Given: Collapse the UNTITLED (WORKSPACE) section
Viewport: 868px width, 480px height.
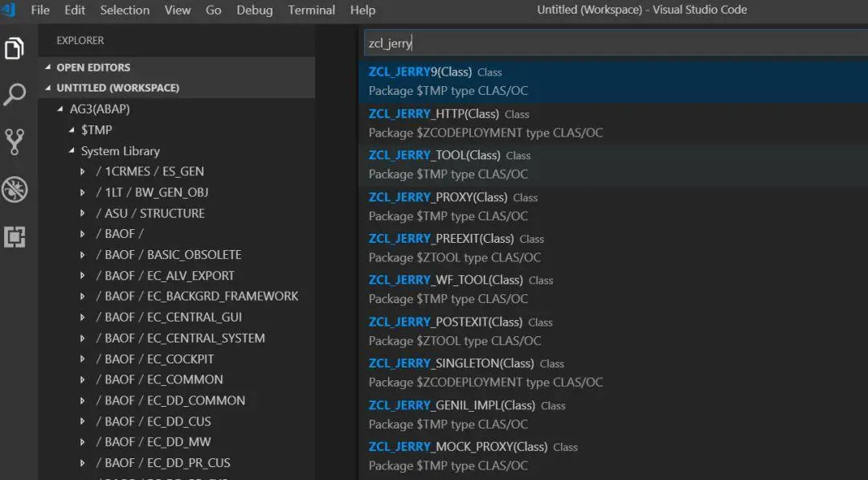Looking at the screenshot, I should coord(48,88).
